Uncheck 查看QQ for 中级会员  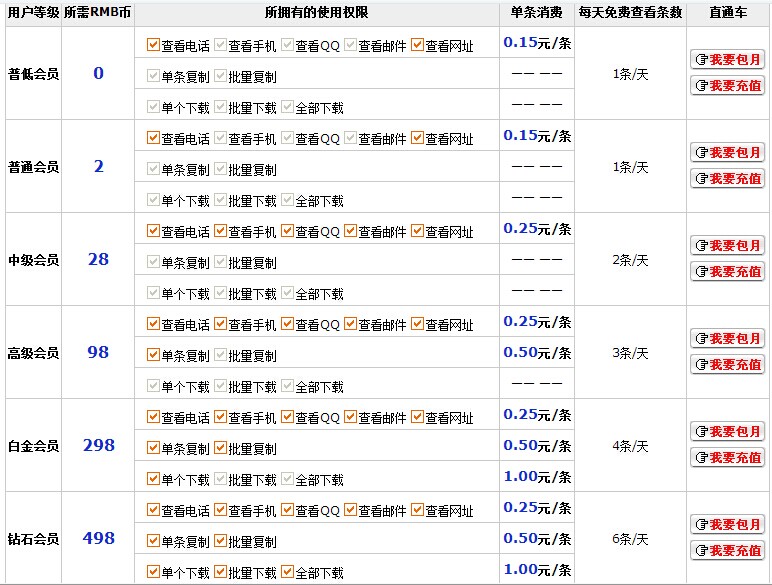pyautogui.click(x=287, y=231)
